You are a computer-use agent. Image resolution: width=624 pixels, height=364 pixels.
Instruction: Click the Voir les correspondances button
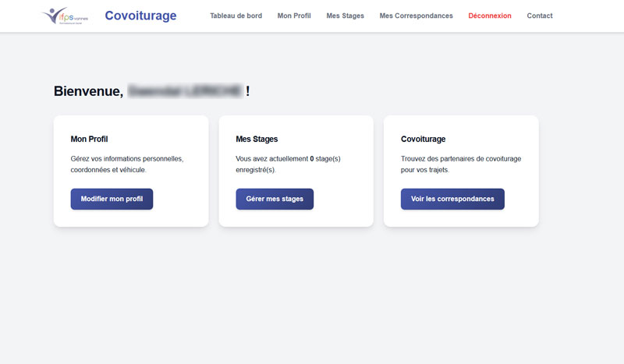click(x=452, y=199)
